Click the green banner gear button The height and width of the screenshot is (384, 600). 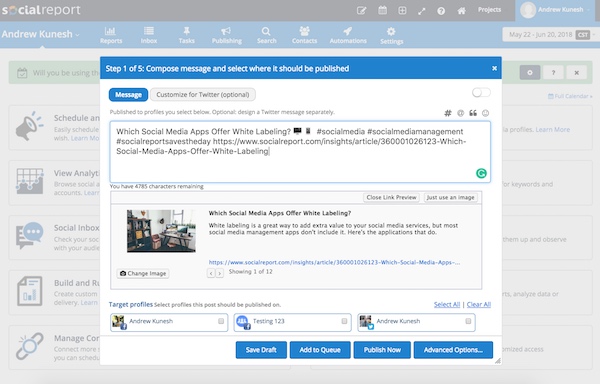(x=530, y=72)
